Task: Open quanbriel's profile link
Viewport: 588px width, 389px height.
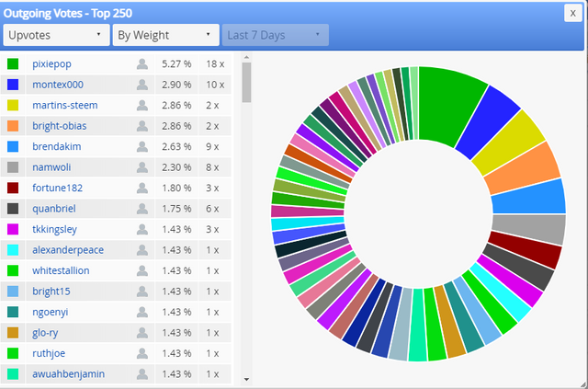Action: [x=54, y=209]
